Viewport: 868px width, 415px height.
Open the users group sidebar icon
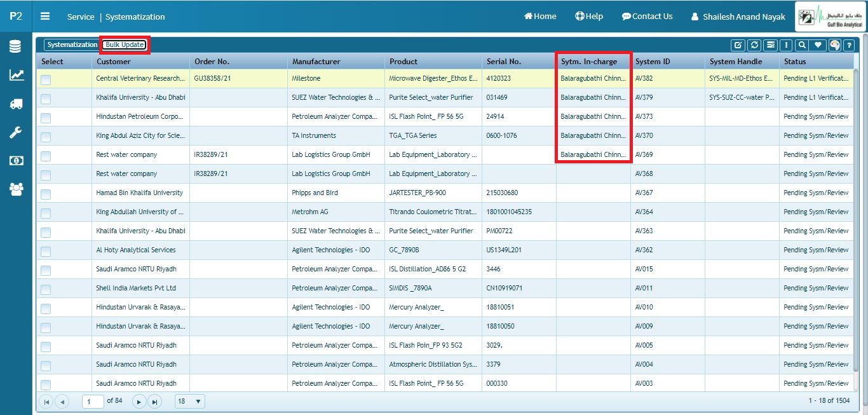tap(16, 189)
